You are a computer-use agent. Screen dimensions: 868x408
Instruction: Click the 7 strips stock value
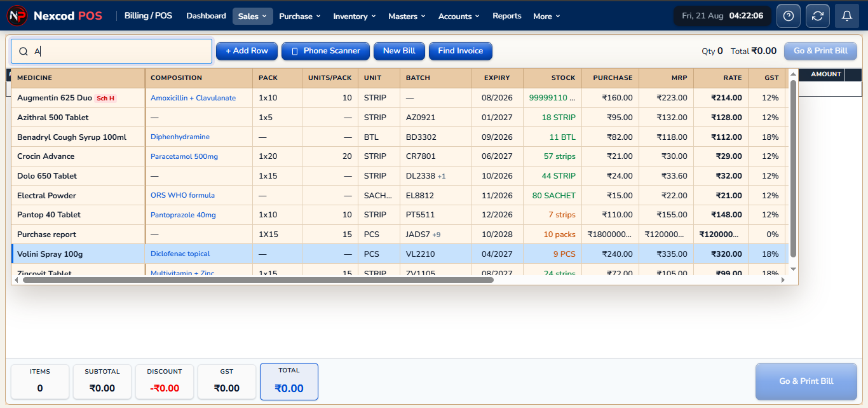(x=562, y=215)
